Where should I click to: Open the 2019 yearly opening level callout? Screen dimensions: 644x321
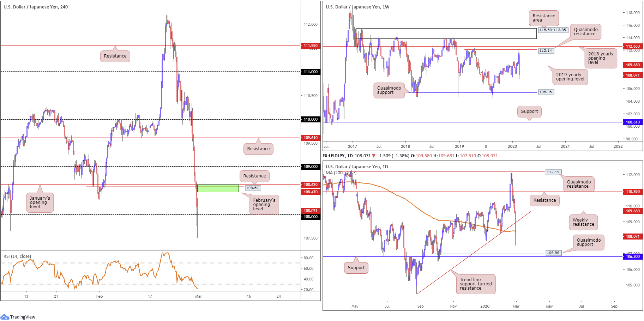(x=570, y=77)
